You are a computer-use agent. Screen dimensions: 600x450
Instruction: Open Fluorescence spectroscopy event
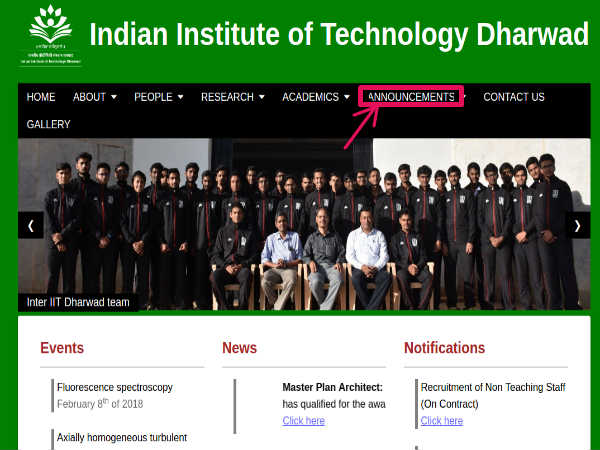coord(115,387)
